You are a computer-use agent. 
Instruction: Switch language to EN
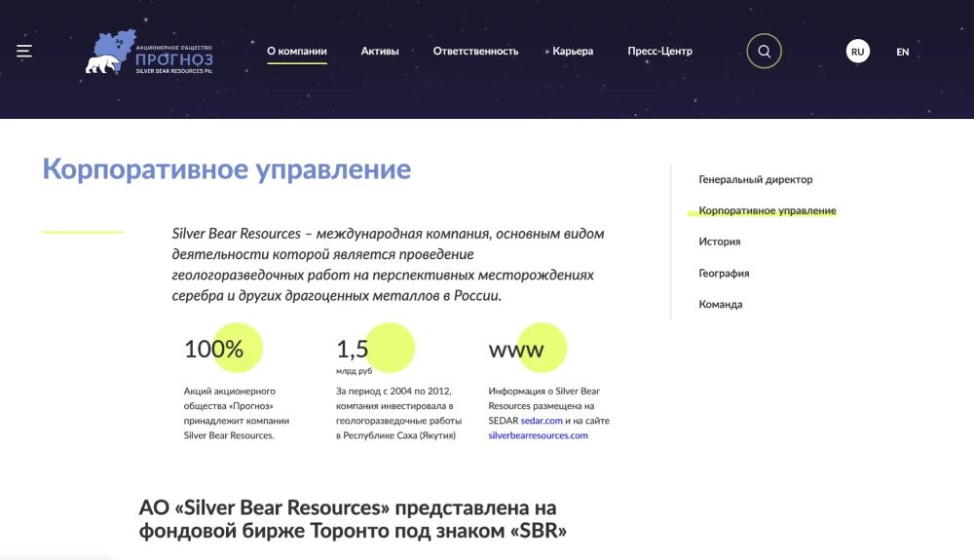coord(903,52)
